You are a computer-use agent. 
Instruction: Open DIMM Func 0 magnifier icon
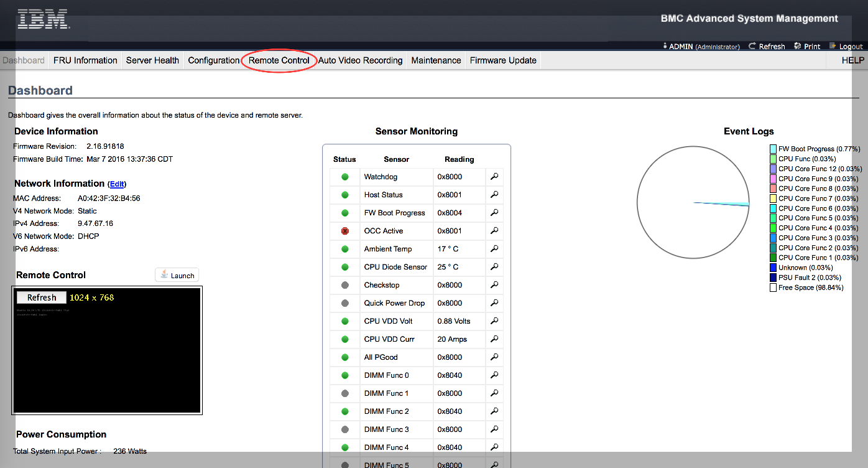[x=494, y=375]
